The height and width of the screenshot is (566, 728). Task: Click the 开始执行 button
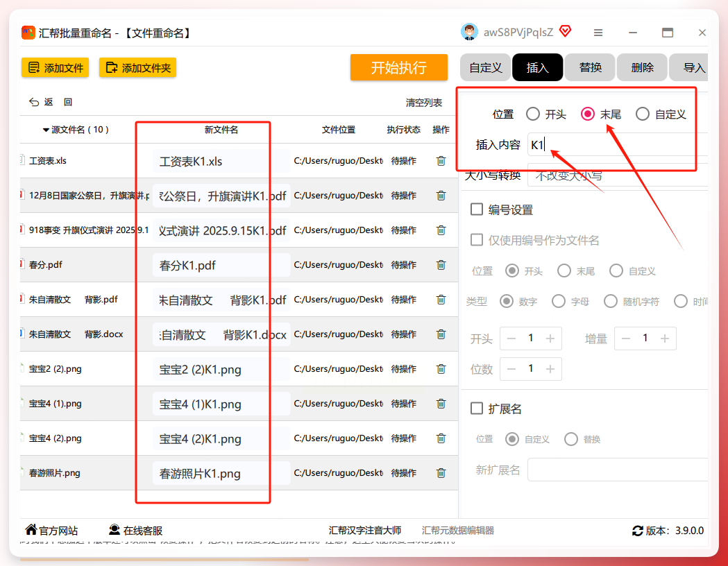coord(399,68)
